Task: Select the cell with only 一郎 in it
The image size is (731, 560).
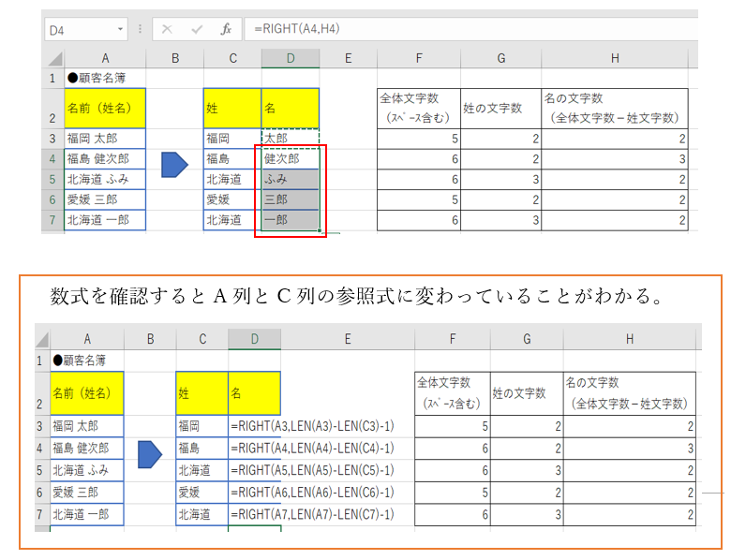Action: (290, 220)
